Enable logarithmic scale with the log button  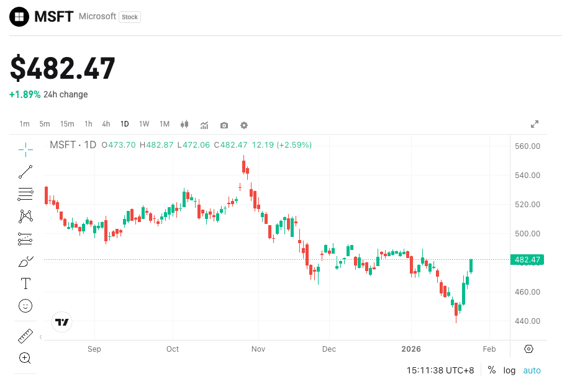[509, 370]
